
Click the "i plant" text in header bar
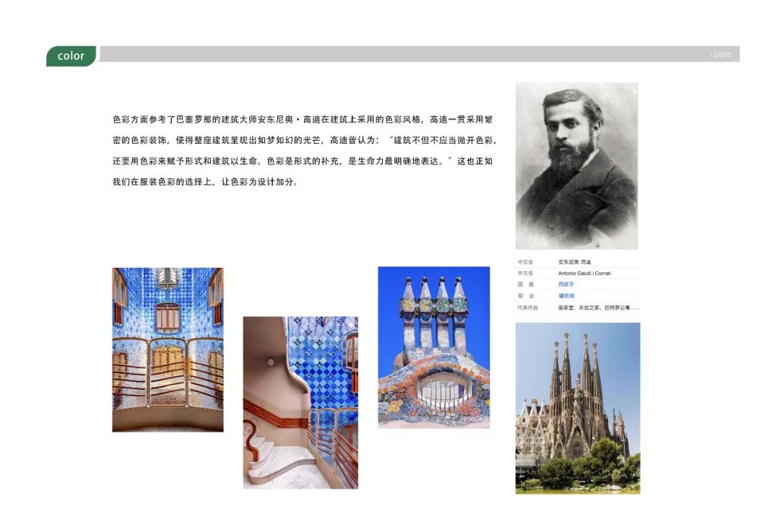tap(721, 55)
